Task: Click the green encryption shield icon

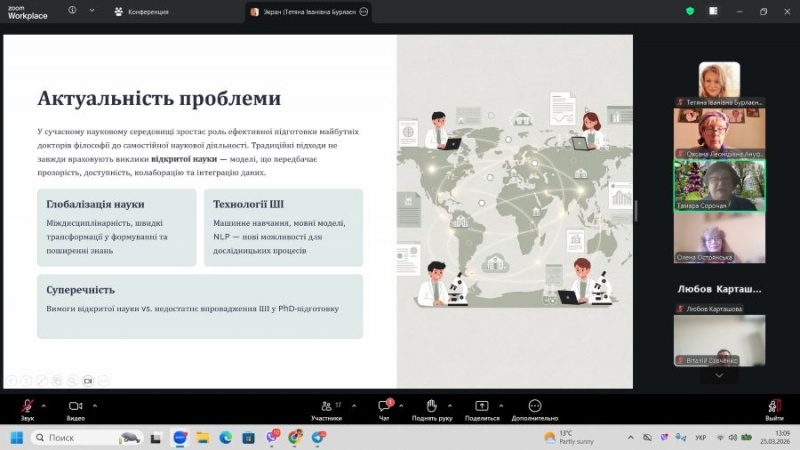Action: [x=690, y=11]
